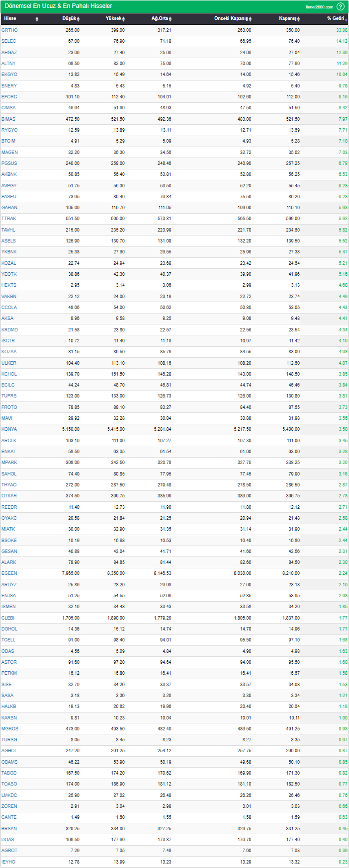Open HALKB stock link

point(8,707)
